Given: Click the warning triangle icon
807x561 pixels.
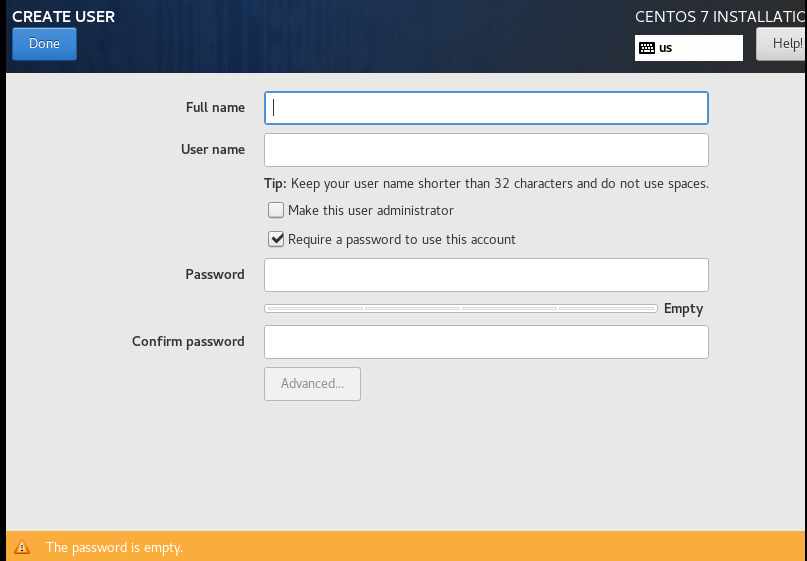Looking at the screenshot, I should [x=22, y=547].
